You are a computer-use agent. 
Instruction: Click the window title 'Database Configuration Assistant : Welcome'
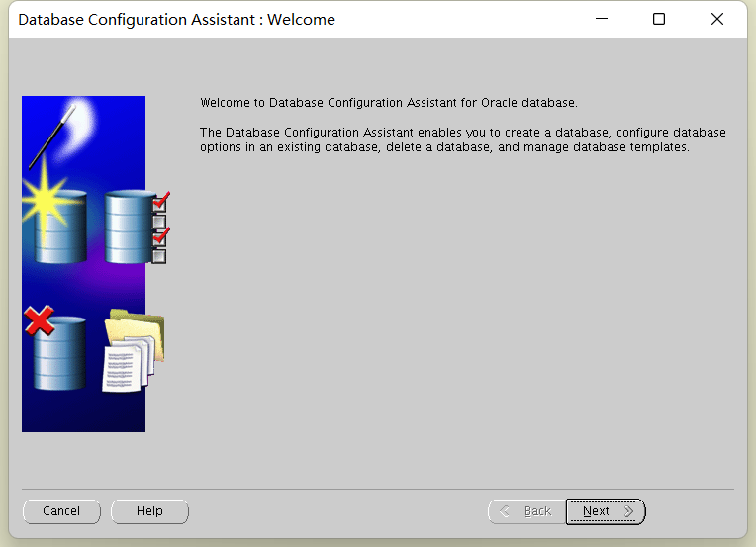(x=176, y=19)
